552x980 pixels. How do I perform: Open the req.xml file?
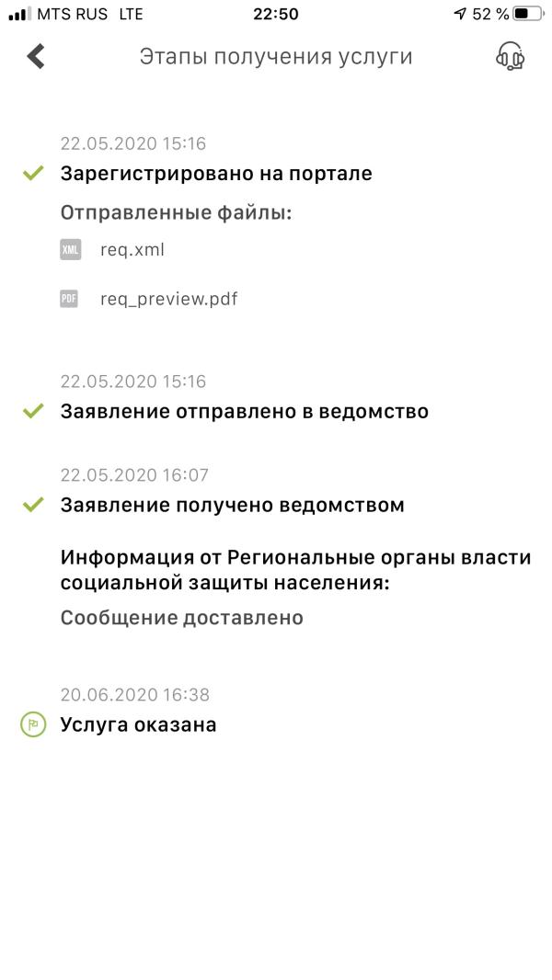pyautogui.click(x=132, y=249)
